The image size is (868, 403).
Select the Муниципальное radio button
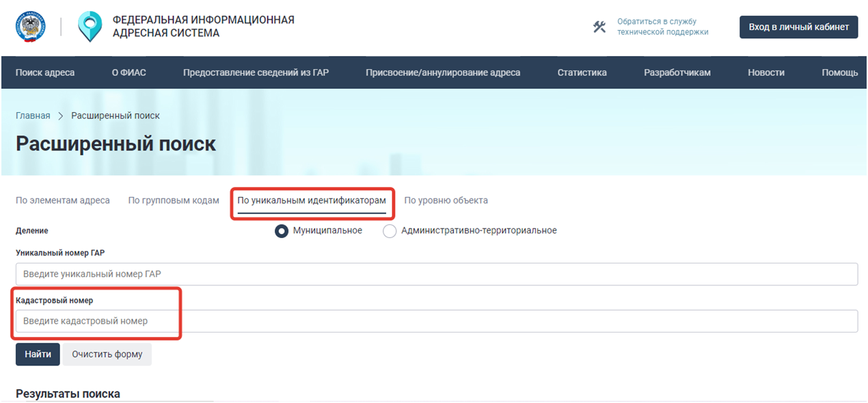tap(282, 231)
